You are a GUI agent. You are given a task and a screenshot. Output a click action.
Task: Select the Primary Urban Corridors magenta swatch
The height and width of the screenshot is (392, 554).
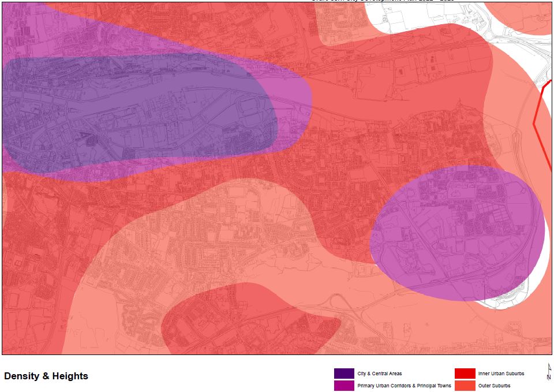point(344,386)
